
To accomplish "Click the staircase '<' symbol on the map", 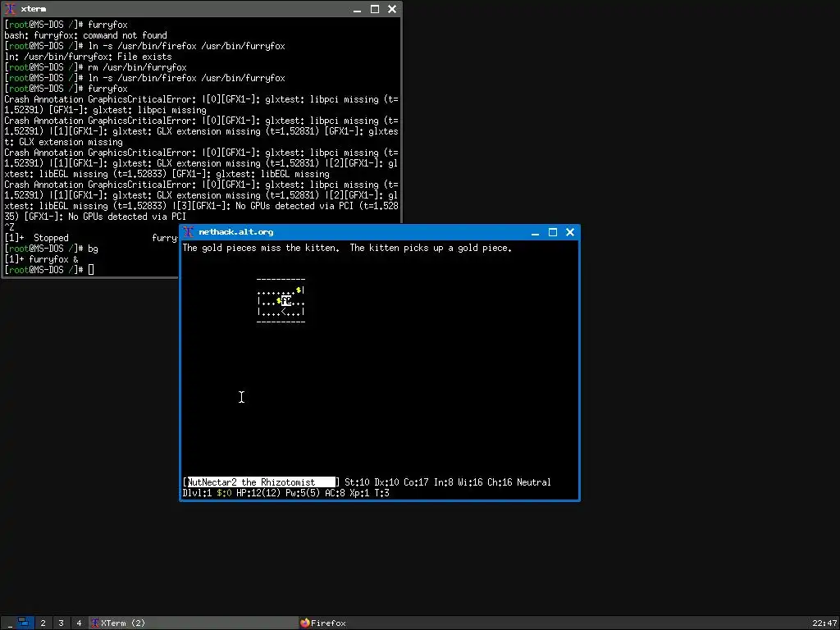I will coord(285,312).
